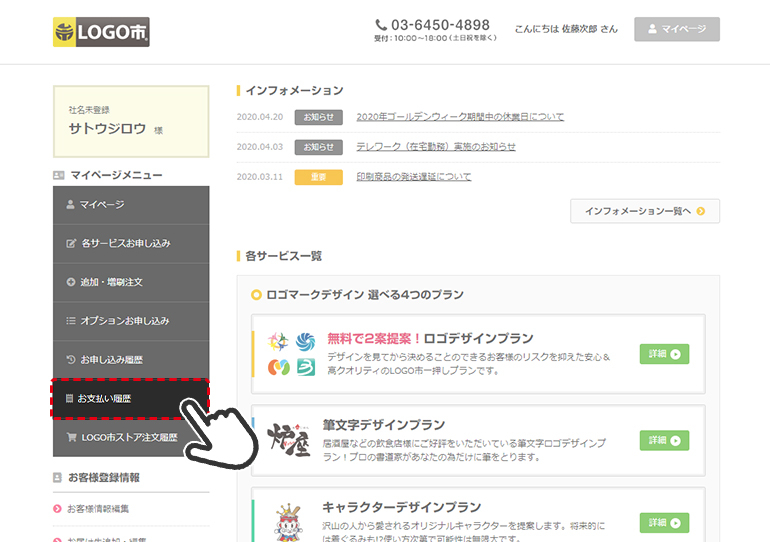Image resolution: width=770 pixels, height=542 pixels.
Task: Click the LOGO市 site logo
Action: coord(101,32)
